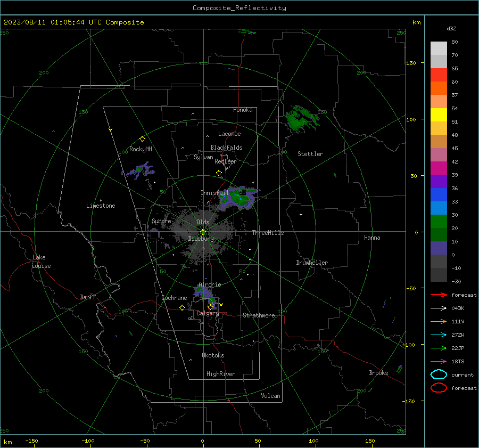The image size is (479, 448).
Task: Click the cyan 27ZW arrow icon
Action: (x=439, y=335)
